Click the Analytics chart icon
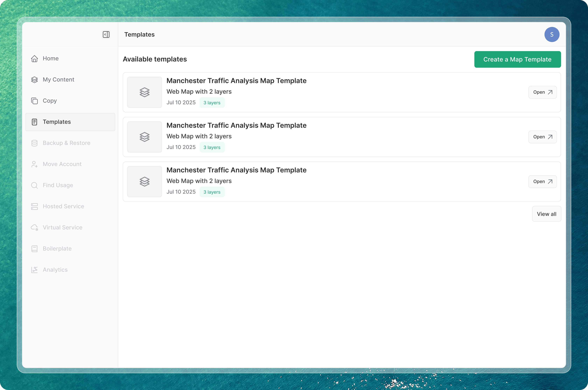This screenshot has height=390, width=588. click(34, 270)
